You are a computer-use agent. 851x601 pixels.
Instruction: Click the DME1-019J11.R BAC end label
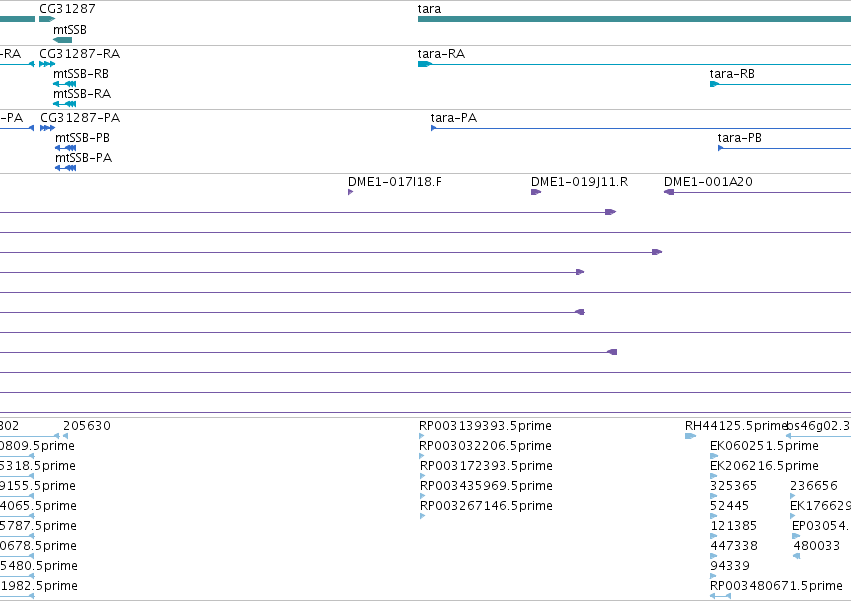580,182
